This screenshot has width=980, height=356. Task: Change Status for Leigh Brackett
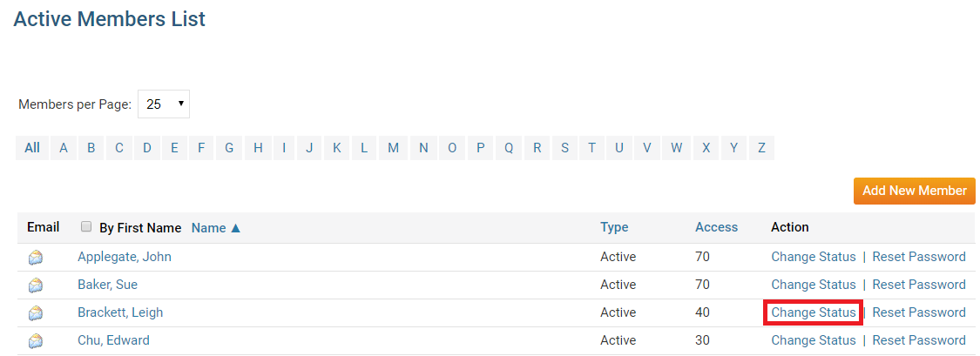(814, 312)
